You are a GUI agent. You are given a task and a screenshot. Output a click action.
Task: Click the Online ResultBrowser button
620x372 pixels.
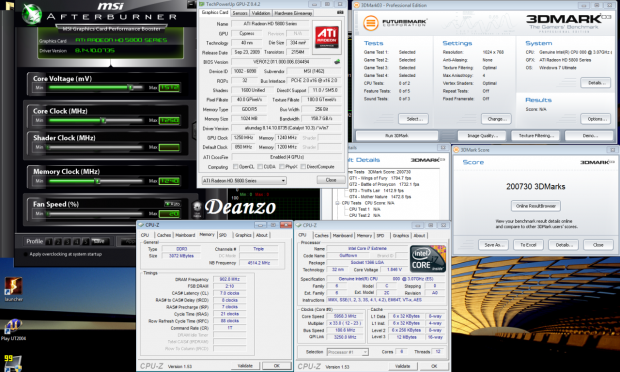[536, 206]
